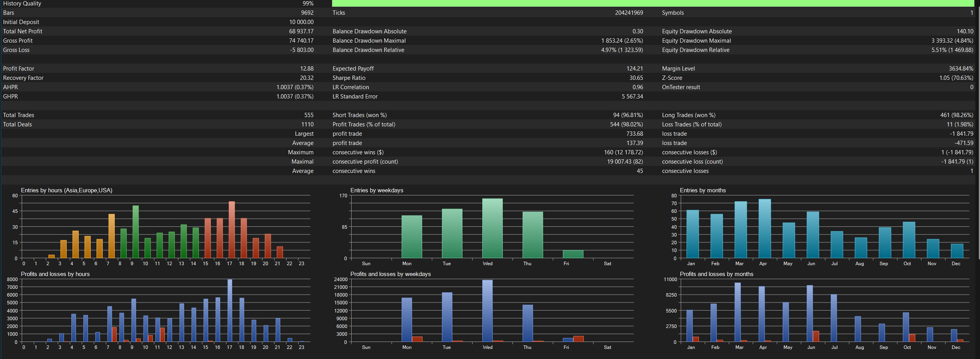
Task: Select the Total Trades value 555
Action: pyautogui.click(x=309, y=115)
